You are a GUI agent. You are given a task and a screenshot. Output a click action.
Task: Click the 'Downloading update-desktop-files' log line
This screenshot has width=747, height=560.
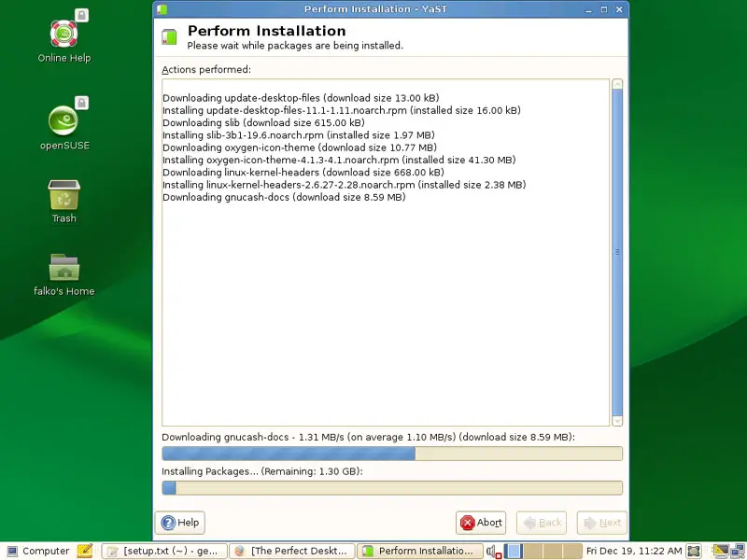click(x=301, y=98)
